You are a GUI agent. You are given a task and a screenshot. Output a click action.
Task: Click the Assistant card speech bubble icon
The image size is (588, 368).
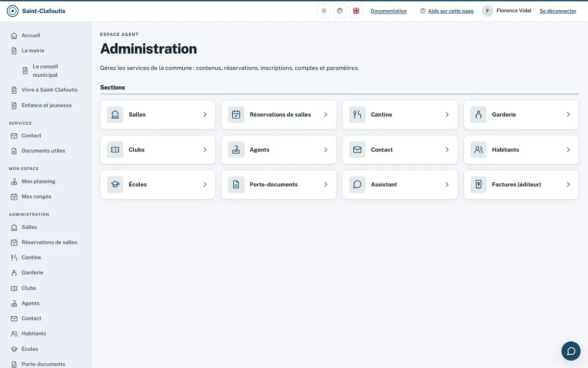point(357,184)
